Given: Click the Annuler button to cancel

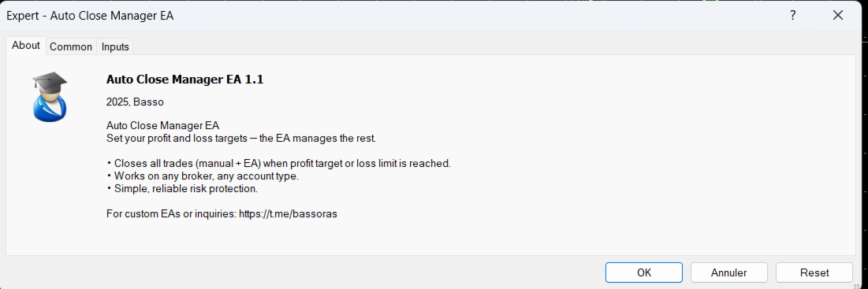Looking at the screenshot, I should pyautogui.click(x=729, y=272).
